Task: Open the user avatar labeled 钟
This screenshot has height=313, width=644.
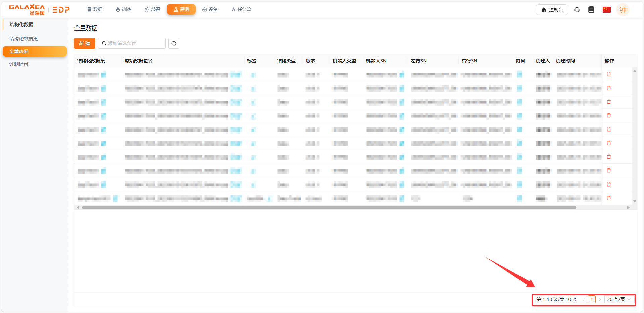Action: coord(623,10)
